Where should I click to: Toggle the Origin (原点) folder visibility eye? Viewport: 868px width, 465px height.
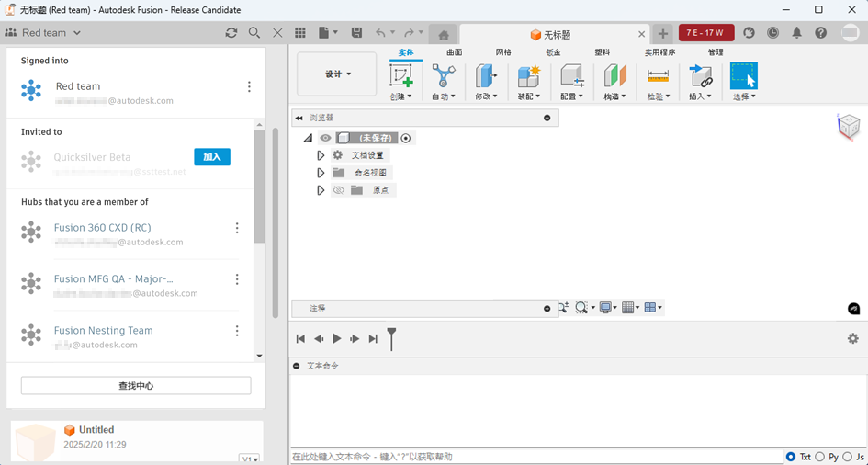pos(338,190)
